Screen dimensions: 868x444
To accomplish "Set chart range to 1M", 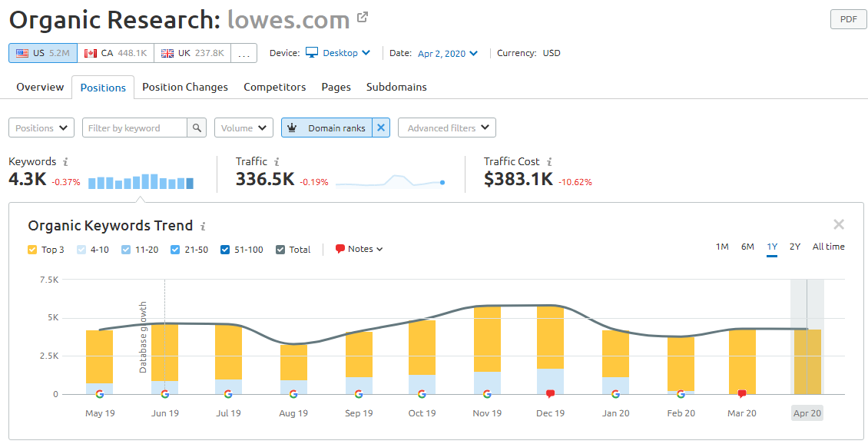I will point(722,247).
